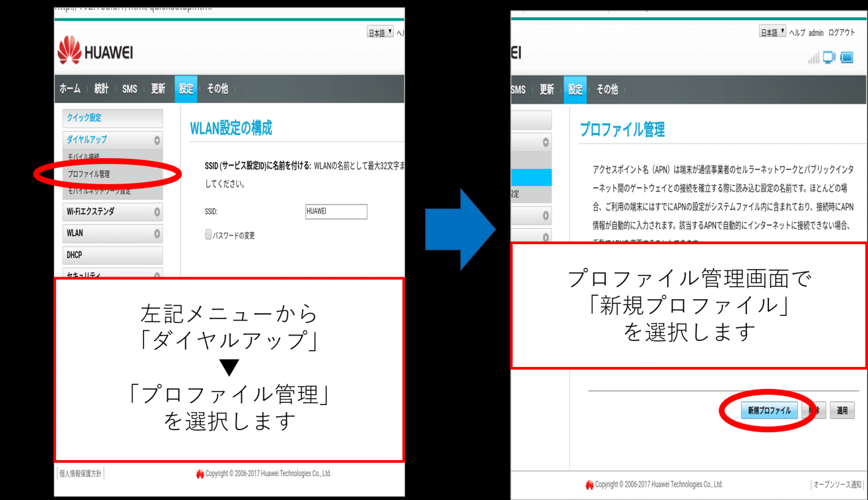Expand the WLAN sidebar section arrow
Viewport: 868px width, 500px height.
pyautogui.click(x=157, y=234)
